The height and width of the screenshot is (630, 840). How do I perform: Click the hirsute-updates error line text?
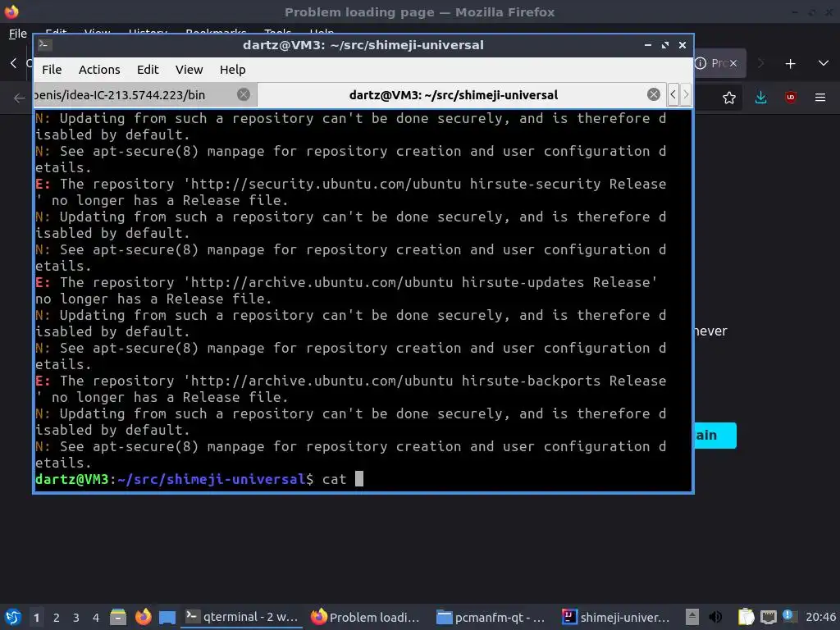point(347,290)
